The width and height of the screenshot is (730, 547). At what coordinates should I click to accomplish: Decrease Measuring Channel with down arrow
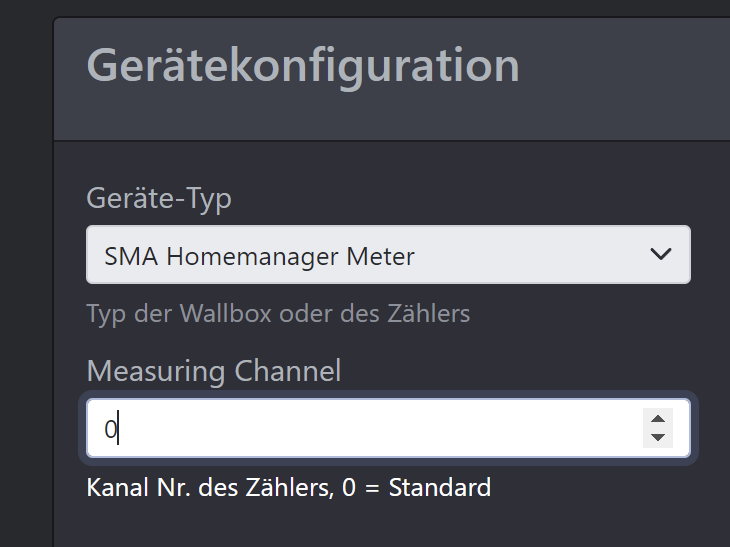[x=658, y=438]
